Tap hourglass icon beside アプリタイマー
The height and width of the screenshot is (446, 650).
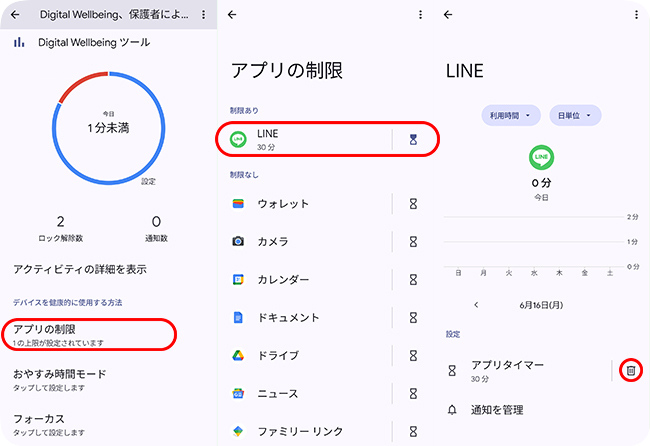pyautogui.click(x=452, y=370)
